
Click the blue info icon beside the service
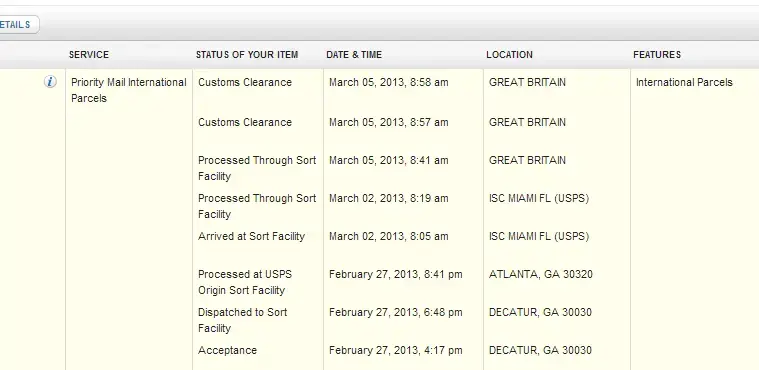pyautogui.click(x=50, y=82)
